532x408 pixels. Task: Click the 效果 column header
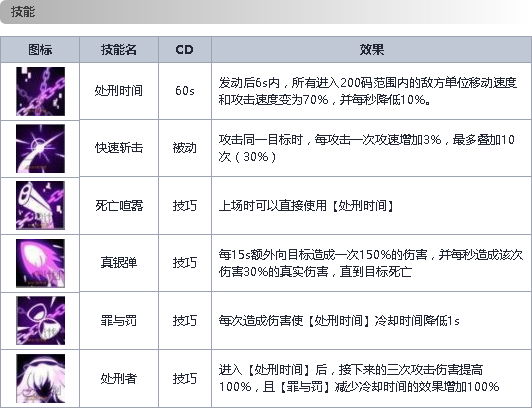(x=372, y=50)
